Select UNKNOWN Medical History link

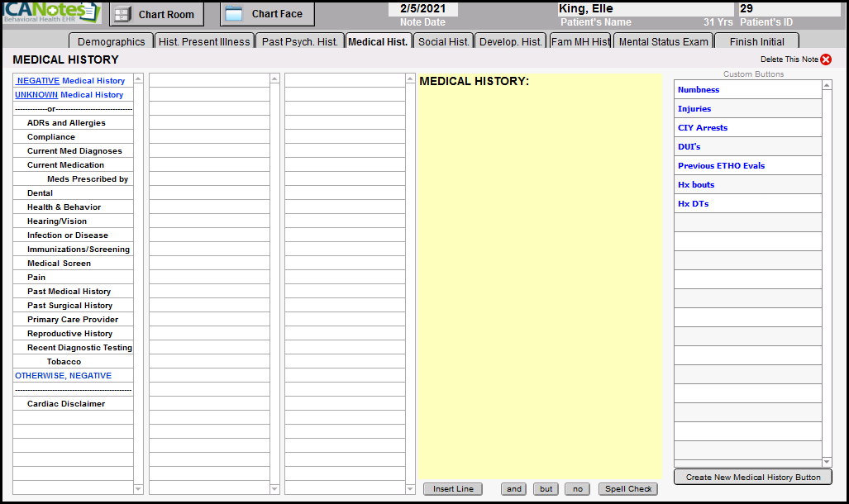(69, 95)
